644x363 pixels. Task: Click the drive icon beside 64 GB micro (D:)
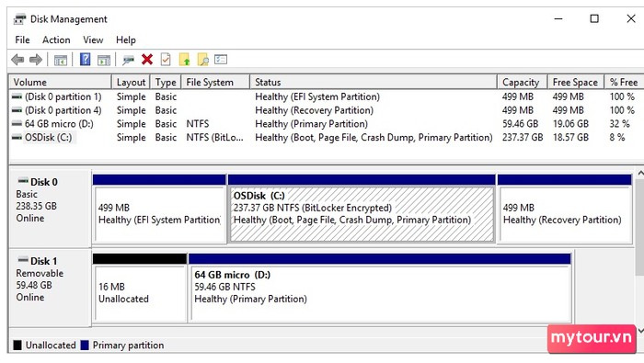pyautogui.click(x=17, y=124)
